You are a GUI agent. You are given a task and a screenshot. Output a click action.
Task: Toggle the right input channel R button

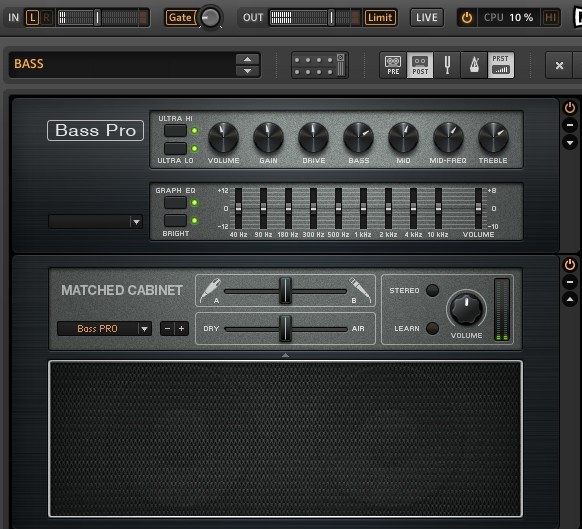point(46,17)
